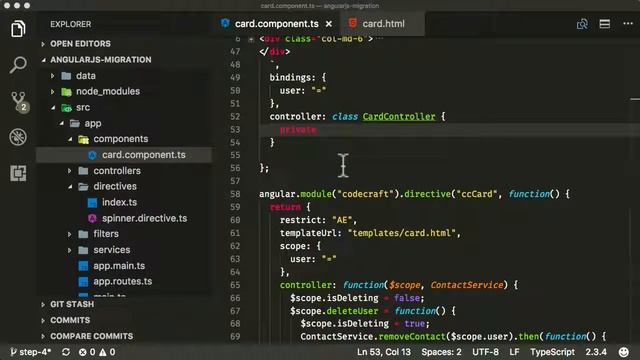The height and width of the screenshot is (360, 640).
Task: Open the Debug view in activity bar
Action: (x=18, y=137)
